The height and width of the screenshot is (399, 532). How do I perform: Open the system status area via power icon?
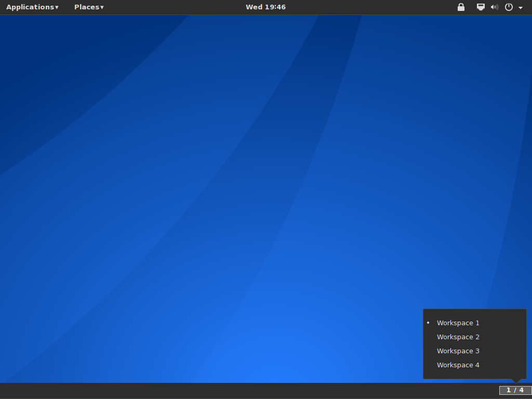(508, 7)
